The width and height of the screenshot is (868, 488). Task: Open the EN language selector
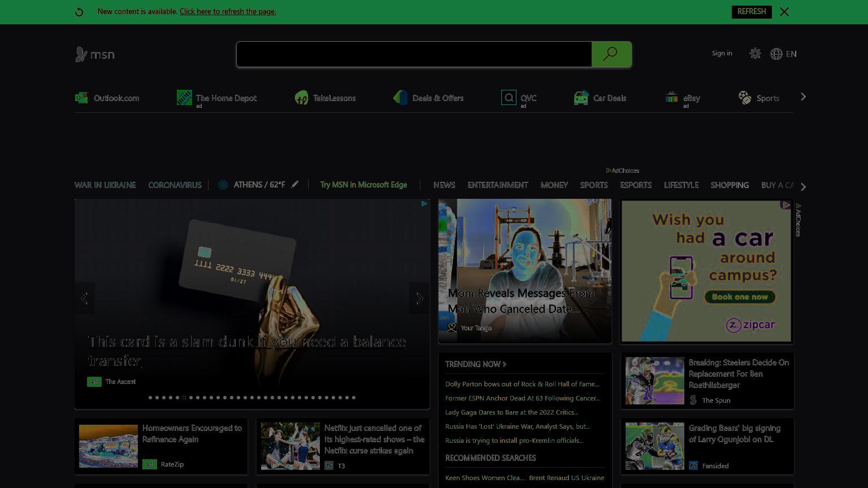click(x=791, y=54)
